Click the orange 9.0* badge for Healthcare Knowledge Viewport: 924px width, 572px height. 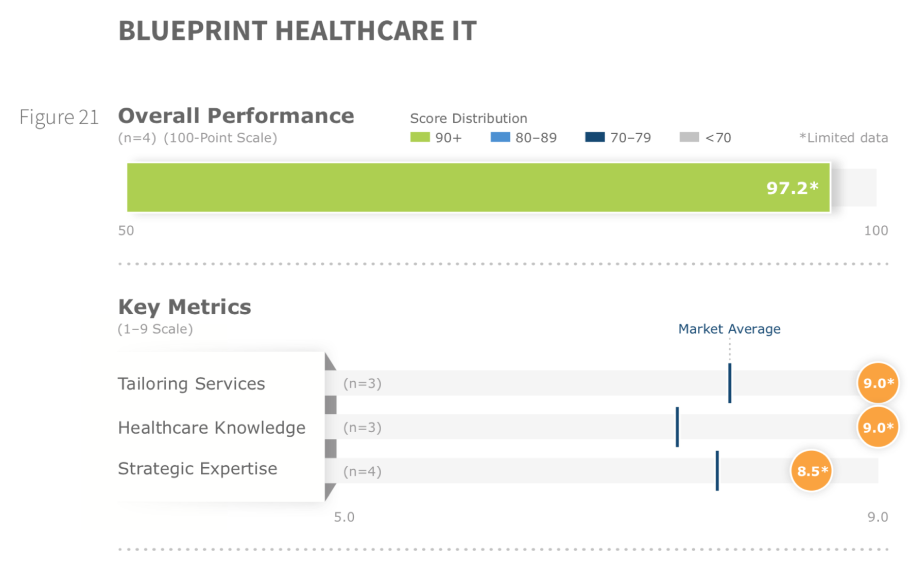pyautogui.click(x=878, y=428)
